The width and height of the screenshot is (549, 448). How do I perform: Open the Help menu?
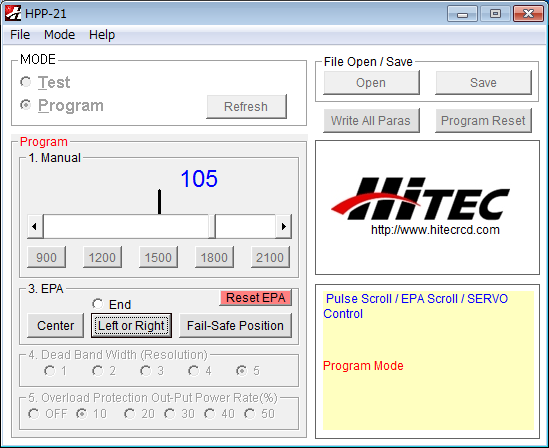point(102,35)
